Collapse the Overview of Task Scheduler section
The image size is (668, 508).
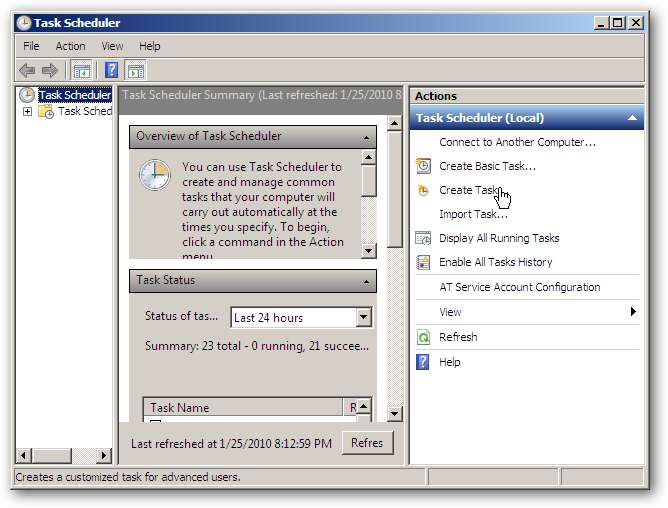(366, 138)
